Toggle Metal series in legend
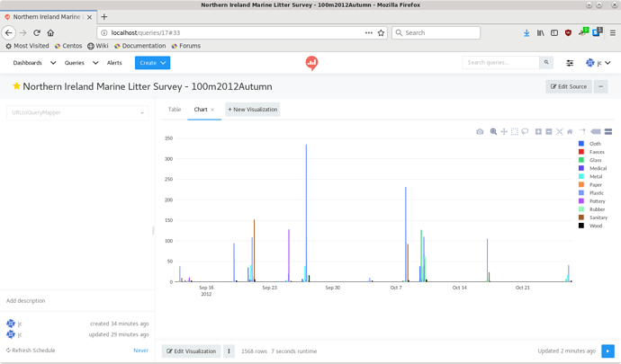 [x=590, y=176]
